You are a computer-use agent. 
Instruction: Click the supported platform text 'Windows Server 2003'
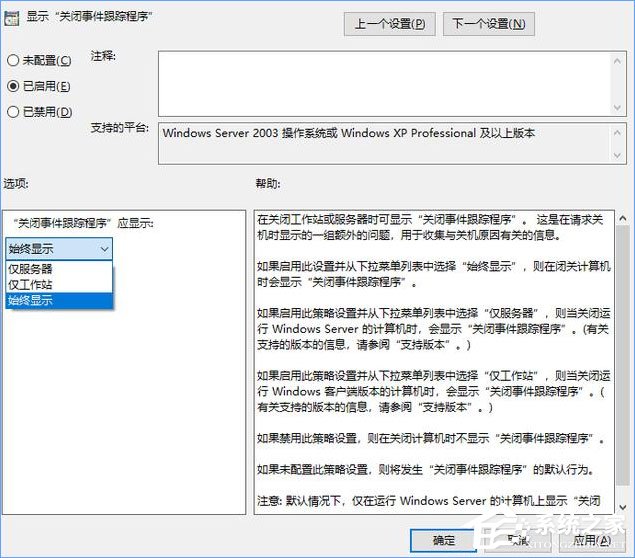(x=221, y=133)
